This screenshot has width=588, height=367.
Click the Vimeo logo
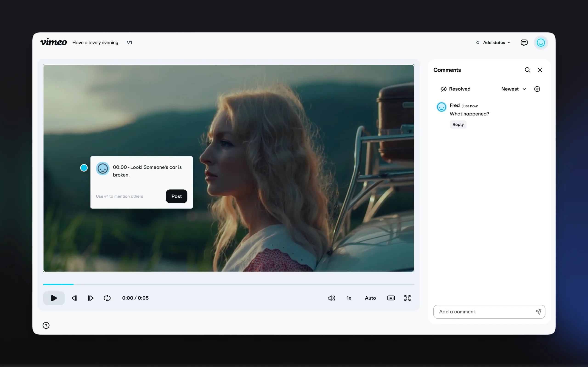tap(54, 42)
